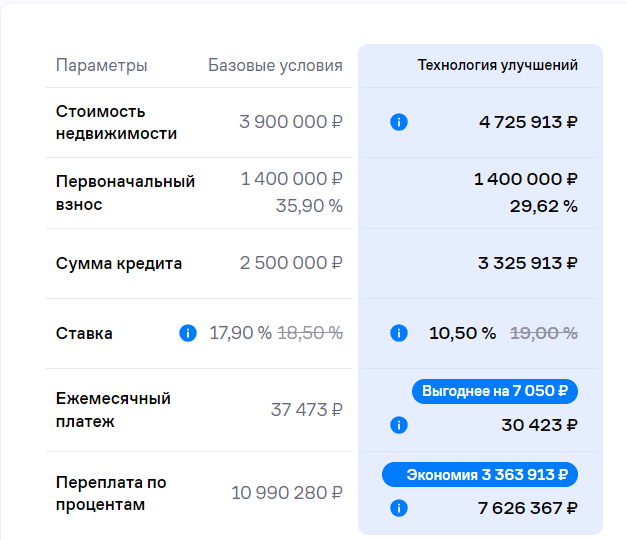Click the base property cost 3 900 000 ₽
627x540 pixels.
(x=291, y=122)
